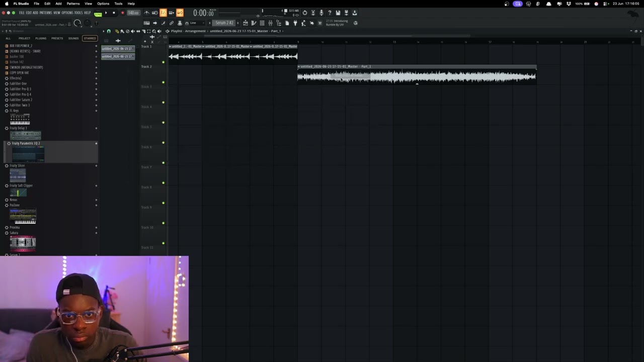The height and width of the screenshot is (362, 644).
Task: Select FabFilter Saturn 2 entry
Action: point(21,100)
